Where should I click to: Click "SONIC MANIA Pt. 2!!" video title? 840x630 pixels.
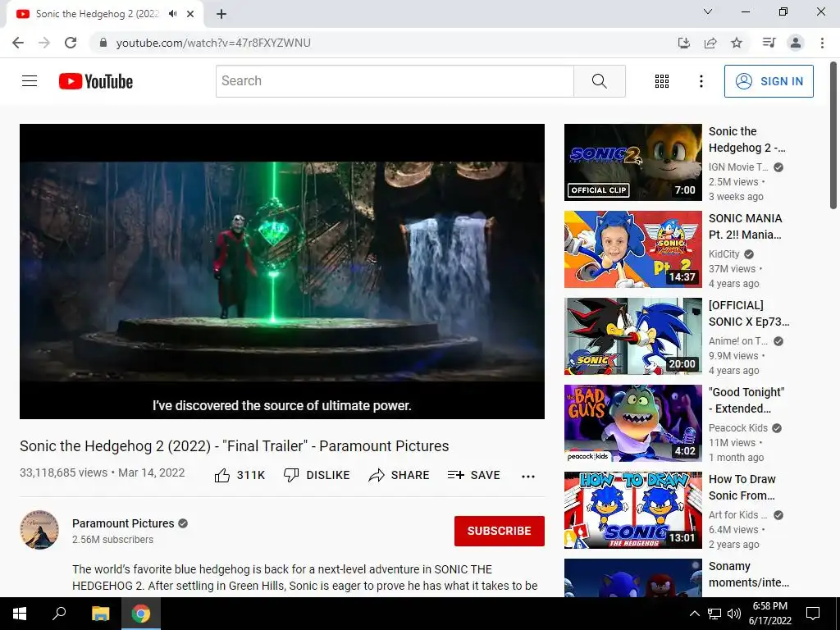(x=745, y=226)
